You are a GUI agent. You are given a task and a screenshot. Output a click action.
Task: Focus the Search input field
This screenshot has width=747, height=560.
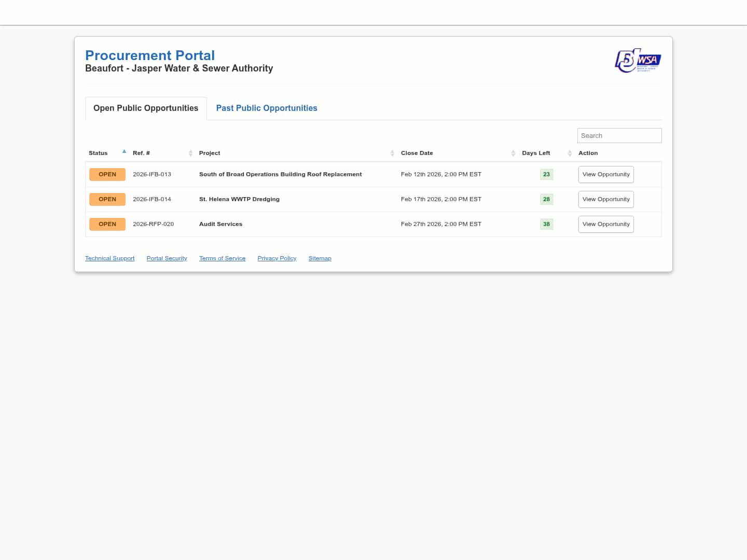coord(619,135)
